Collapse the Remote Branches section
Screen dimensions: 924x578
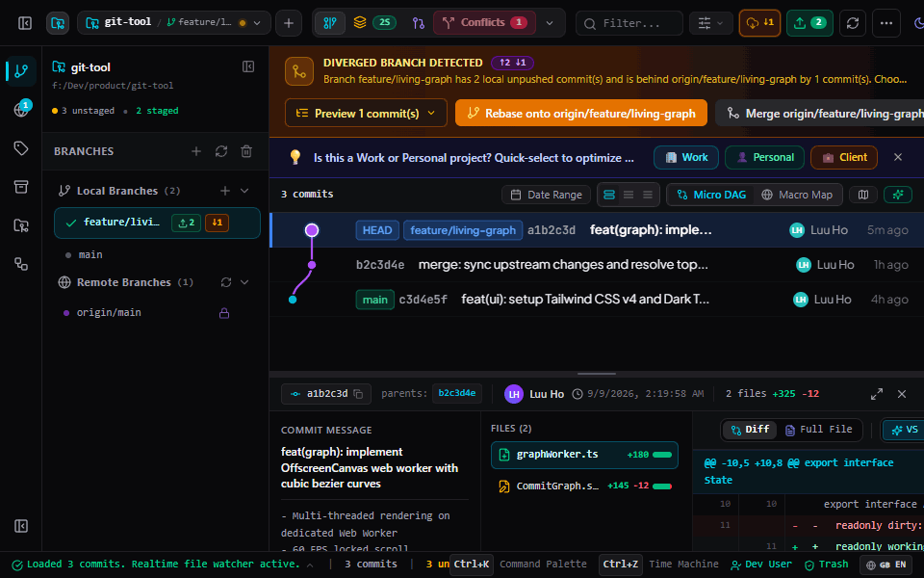point(244,282)
